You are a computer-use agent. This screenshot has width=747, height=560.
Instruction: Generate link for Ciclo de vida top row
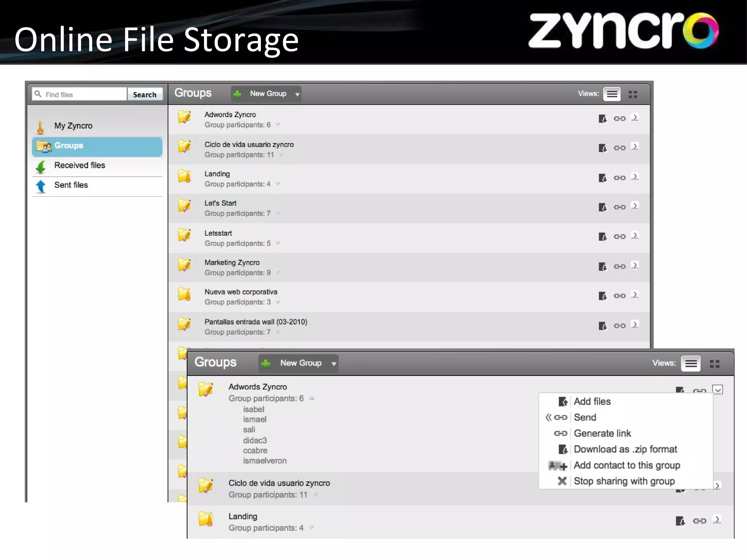619,148
